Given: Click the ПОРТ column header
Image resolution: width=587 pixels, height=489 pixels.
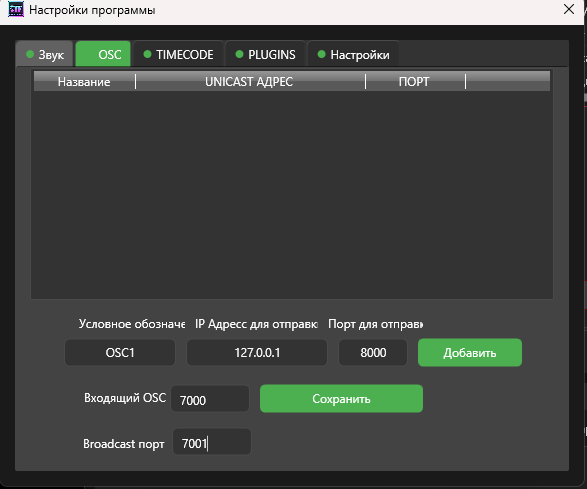Looking at the screenshot, I should coord(415,82).
